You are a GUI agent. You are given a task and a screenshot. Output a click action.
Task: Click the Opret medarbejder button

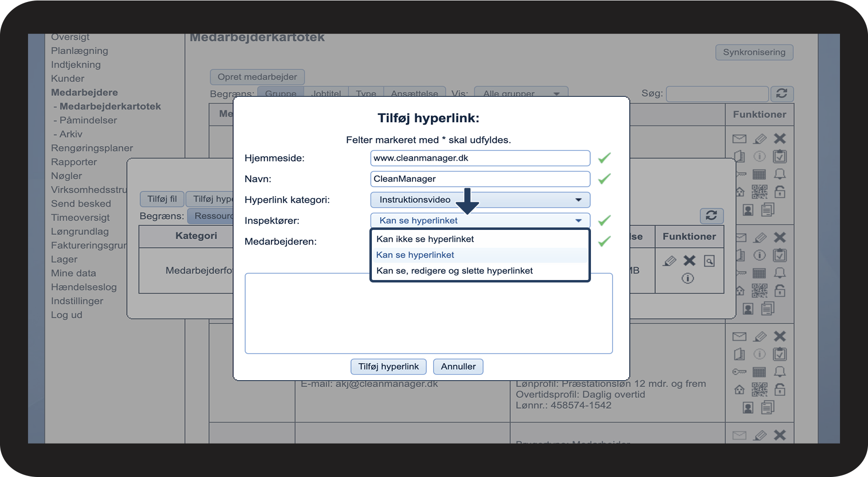click(x=257, y=77)
